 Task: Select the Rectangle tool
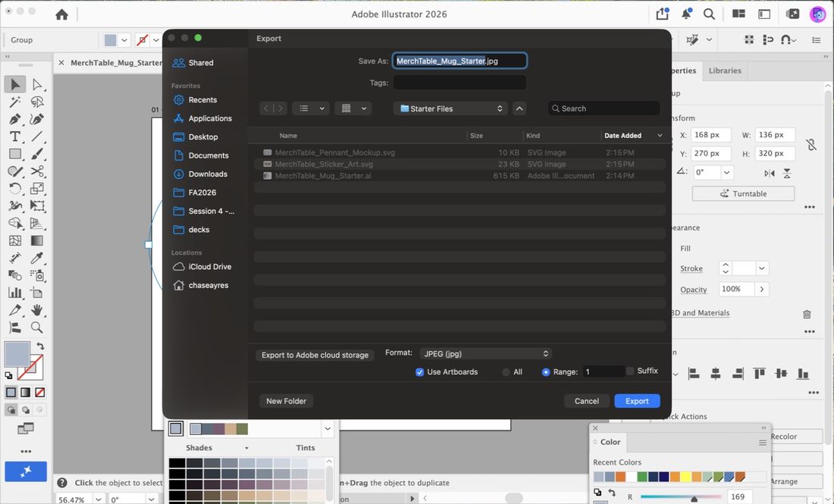tap(15, 154)
